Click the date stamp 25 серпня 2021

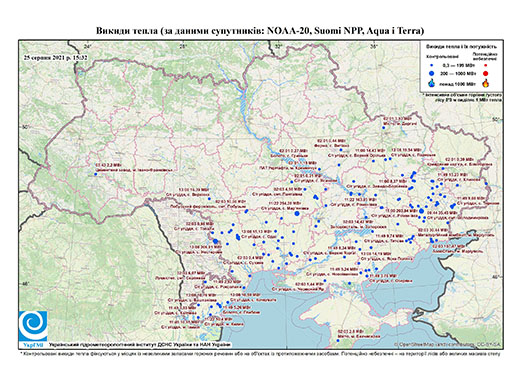[x=56, y=57]
